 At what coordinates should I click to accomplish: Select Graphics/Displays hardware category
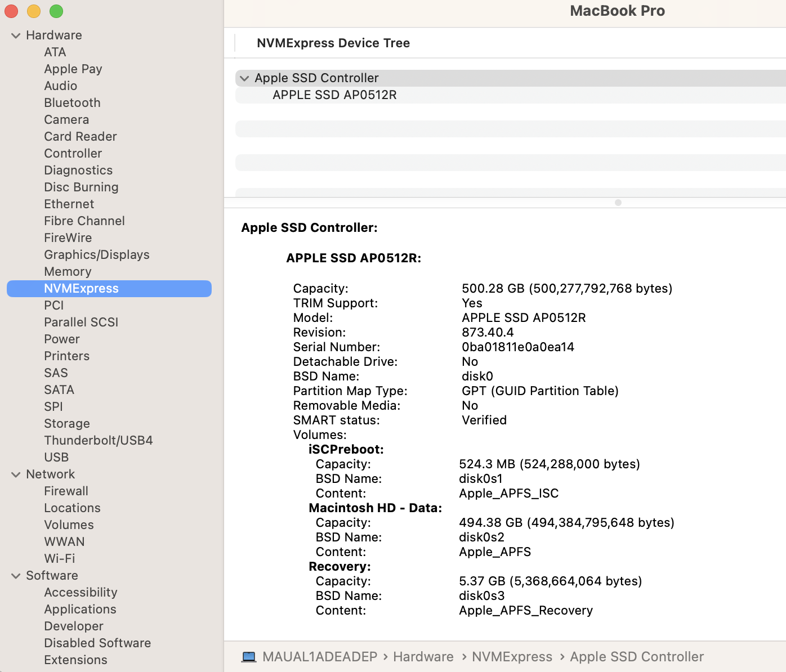pyautogui.click(x=97, y=255)
